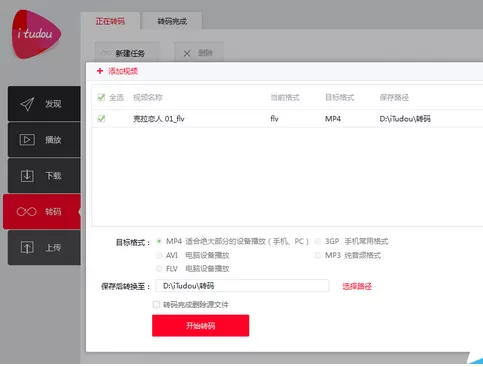
Task: Switch to the 正在转码 tab
Action: [110, 22]
